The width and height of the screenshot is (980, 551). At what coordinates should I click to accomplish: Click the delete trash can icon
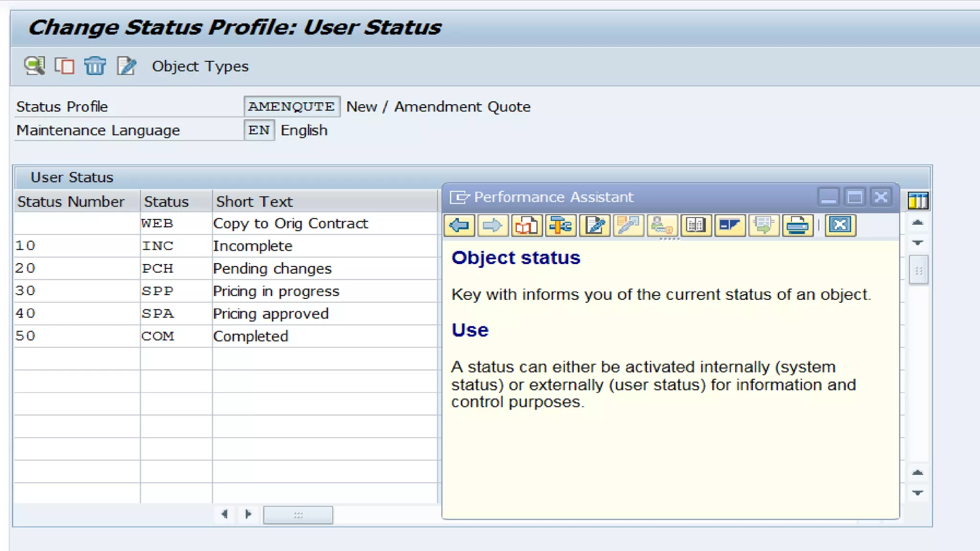pyautogui.click(x=95, y=66)
